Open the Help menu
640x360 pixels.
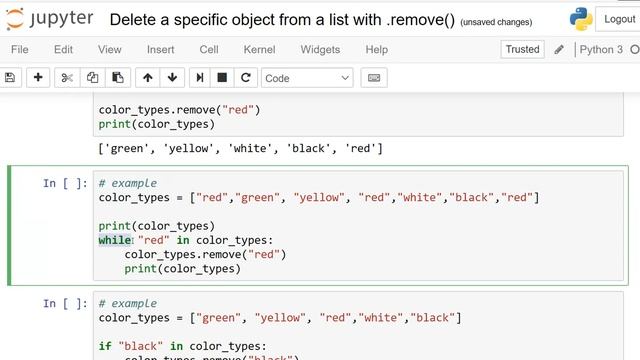pyautogui.click(x=376, y=50)
